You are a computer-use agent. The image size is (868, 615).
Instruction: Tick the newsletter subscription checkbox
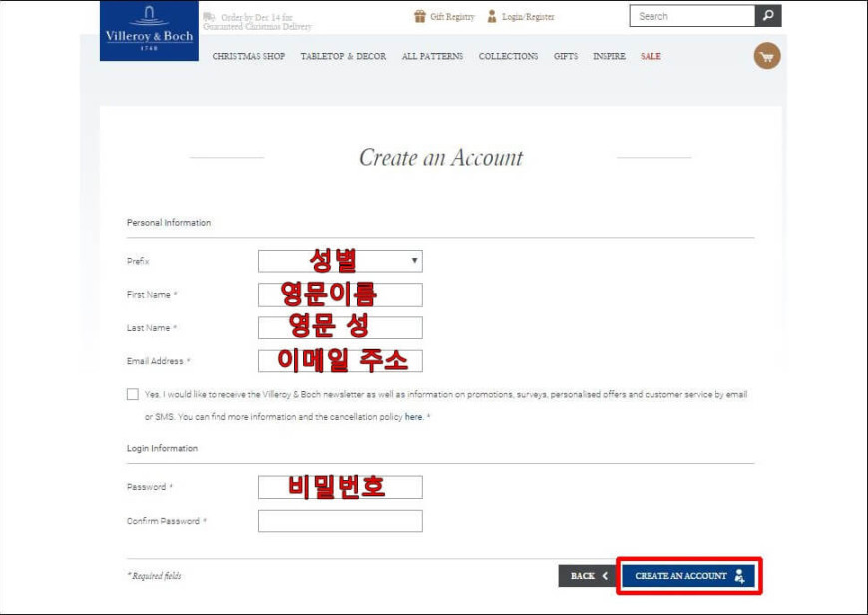(x=133, y=394)
